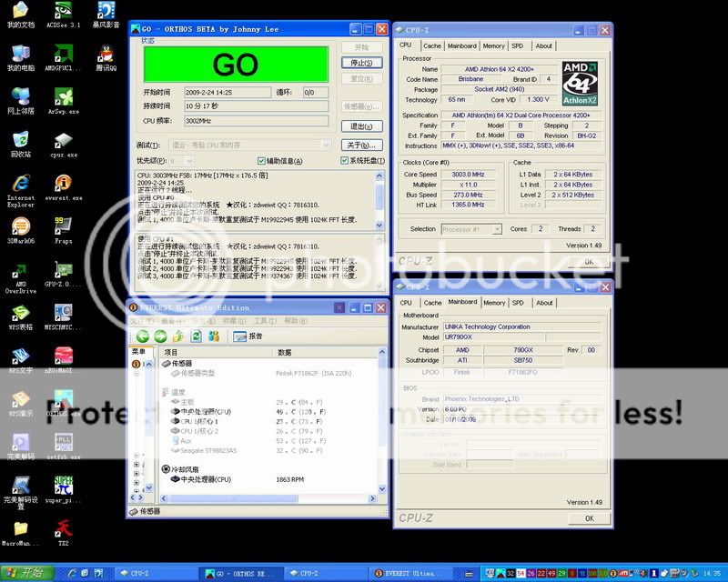Click the EVEREST forward arrow icon
The width and height of the screenshot is (728, 582).
click(160, 336)
